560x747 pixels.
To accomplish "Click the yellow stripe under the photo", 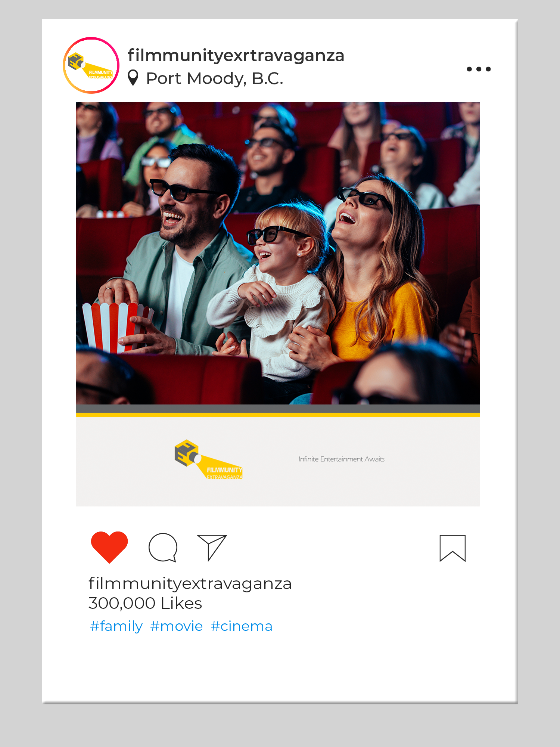I will coord(278,415).
